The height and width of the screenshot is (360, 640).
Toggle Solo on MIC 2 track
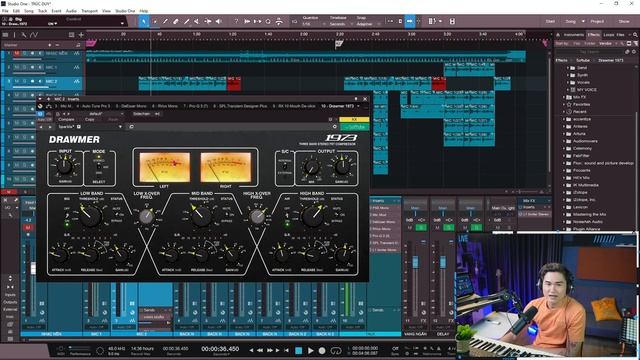tap(24, 81)
